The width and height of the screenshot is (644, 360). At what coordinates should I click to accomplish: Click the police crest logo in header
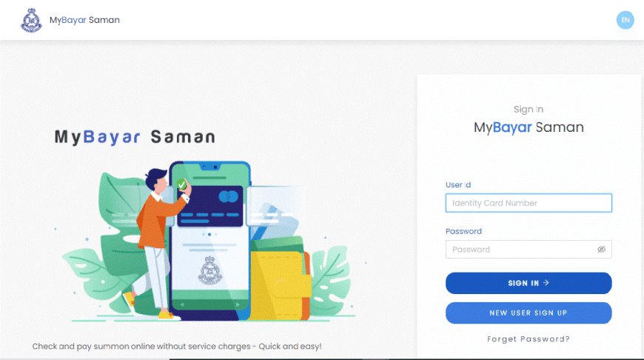pos(31,20)
